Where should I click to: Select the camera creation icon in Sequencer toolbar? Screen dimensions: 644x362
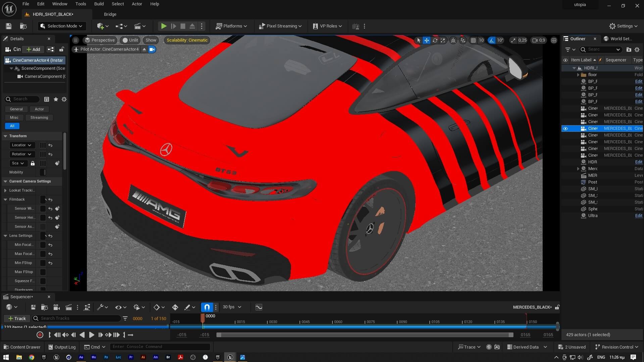(56, 307)
